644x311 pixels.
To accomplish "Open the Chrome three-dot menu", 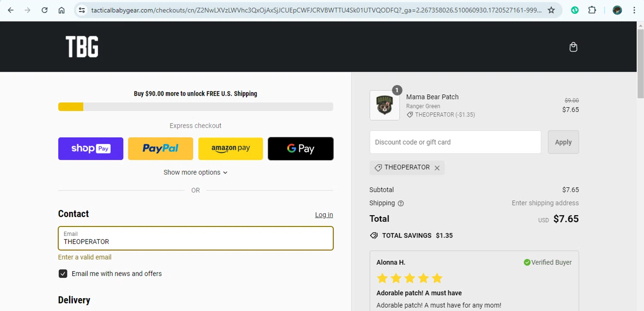I will 634,10.
